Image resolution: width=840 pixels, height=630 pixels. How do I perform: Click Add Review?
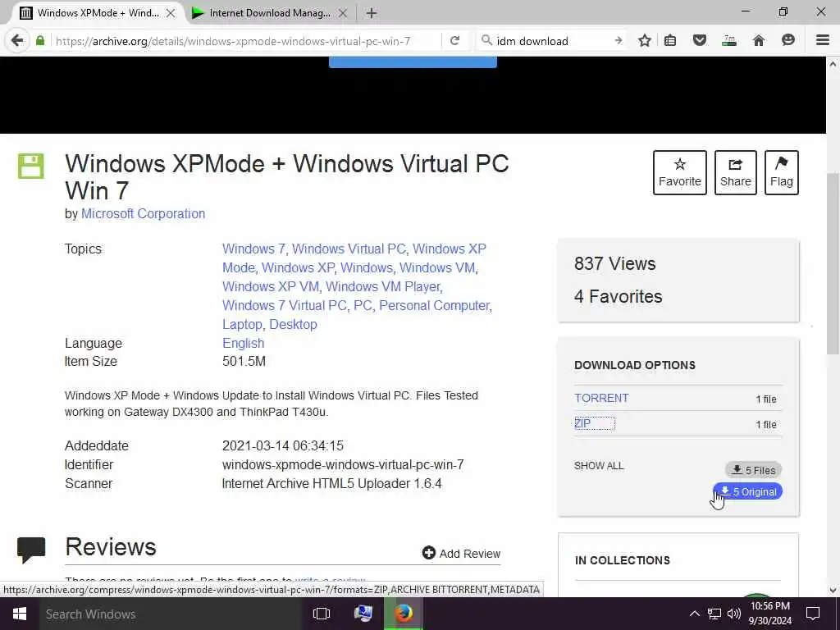(461, 554)
